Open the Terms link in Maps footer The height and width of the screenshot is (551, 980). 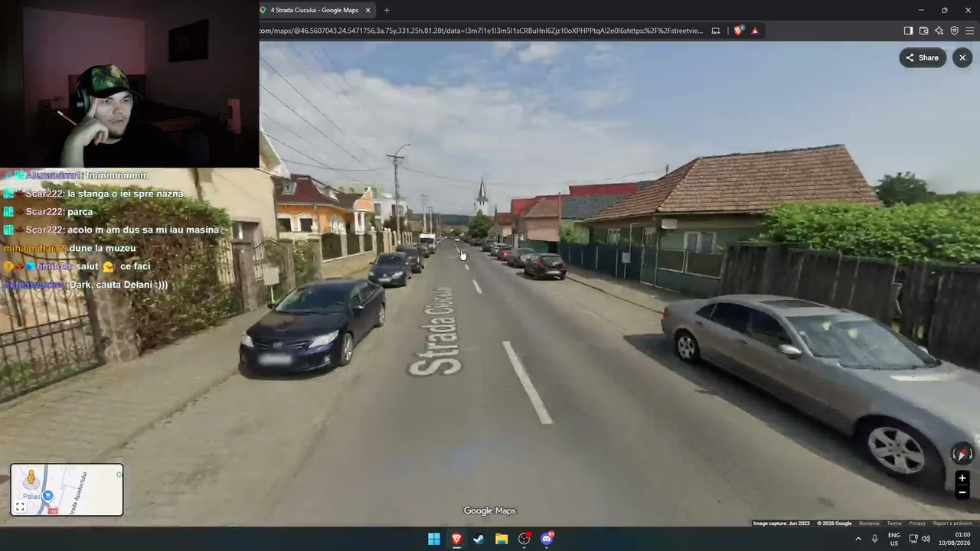[x=894, y=523]
